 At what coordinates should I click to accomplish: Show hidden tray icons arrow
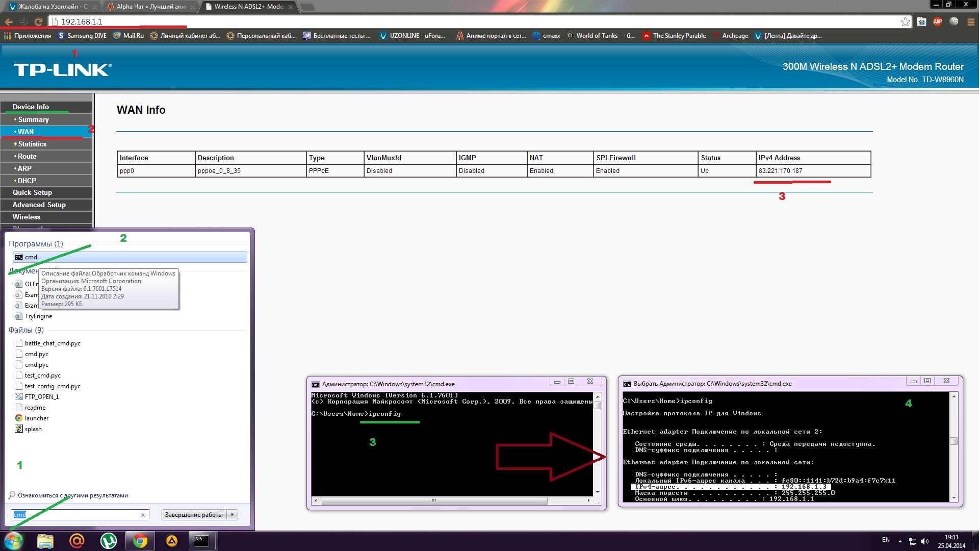900,541
